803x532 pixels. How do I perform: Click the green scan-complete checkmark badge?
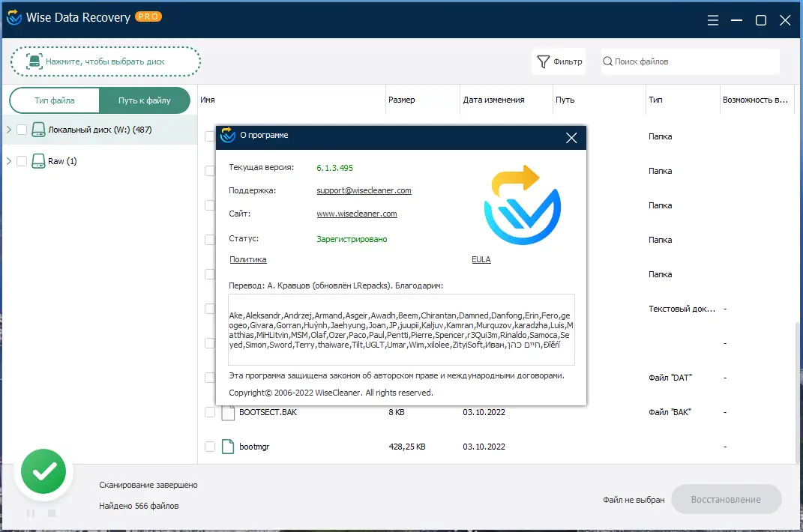(43, 471)
